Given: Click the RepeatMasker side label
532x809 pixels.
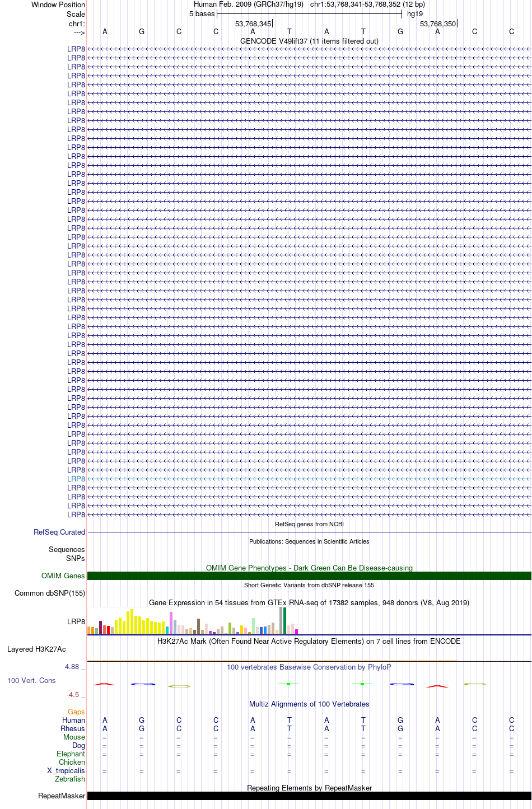Looking at the screenshot, I should coord(62,796).
